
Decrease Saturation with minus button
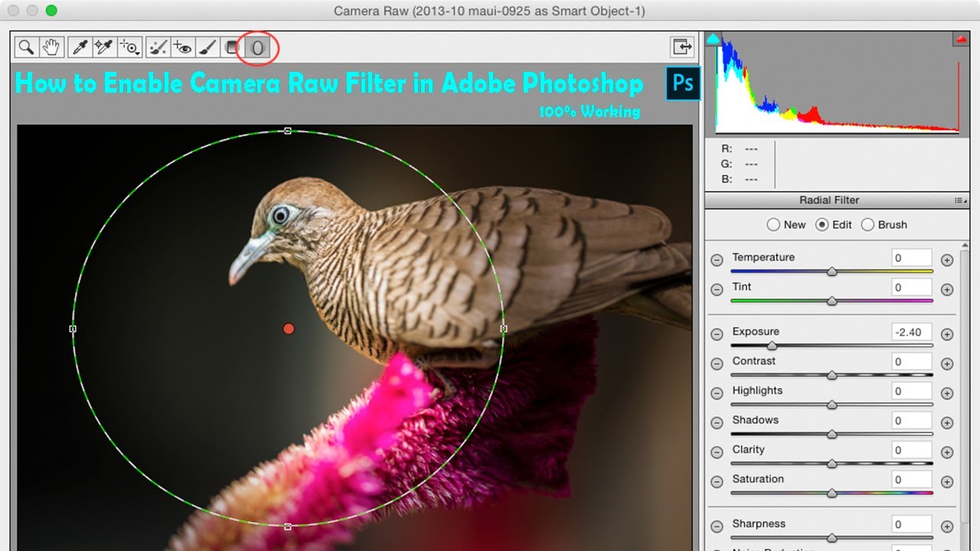[x=717, y=482]
